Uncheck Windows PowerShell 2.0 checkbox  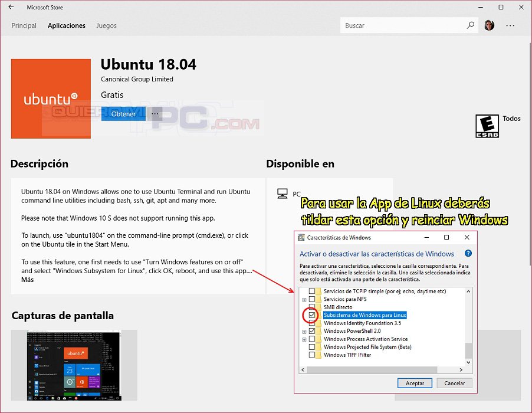312,331
